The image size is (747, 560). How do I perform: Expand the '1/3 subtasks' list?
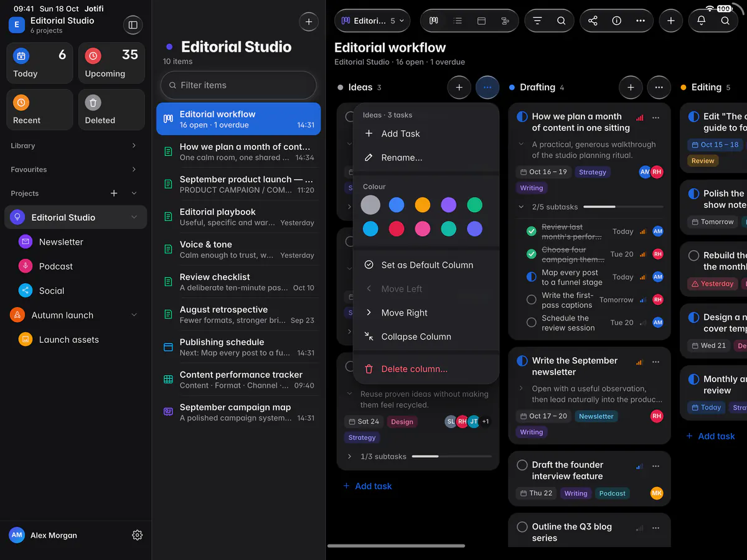tap(349, 457)
